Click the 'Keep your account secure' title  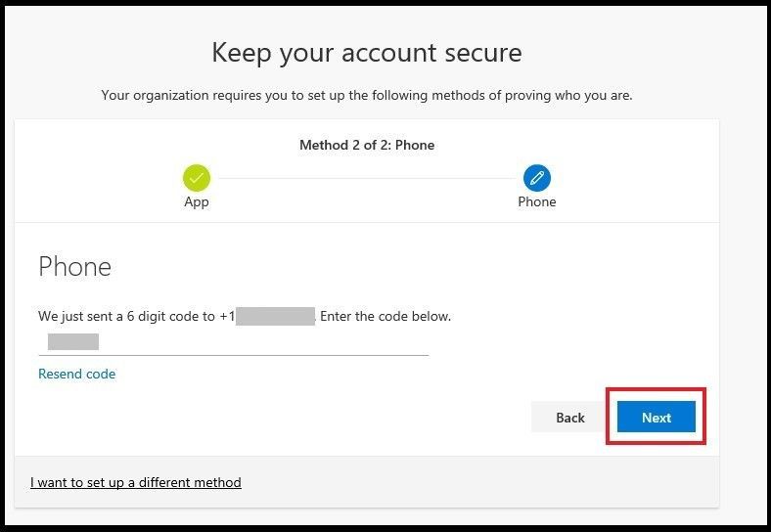point(367,53)
